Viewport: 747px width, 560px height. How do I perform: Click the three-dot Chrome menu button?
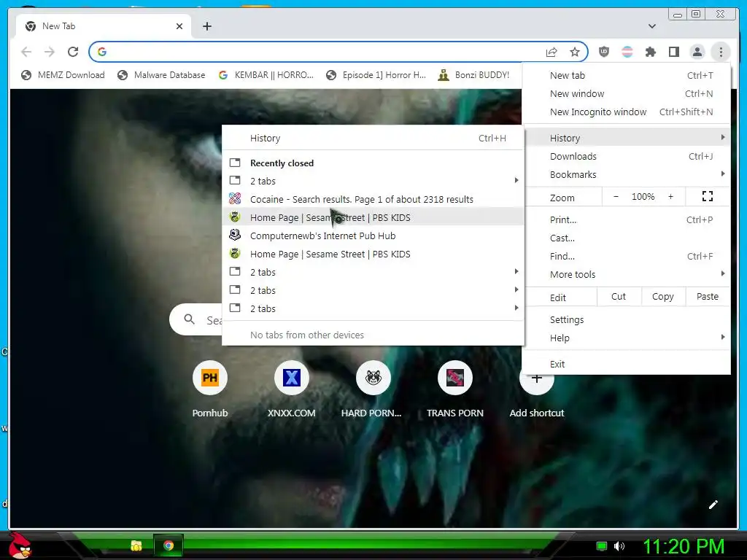click(x=720, y=52)
